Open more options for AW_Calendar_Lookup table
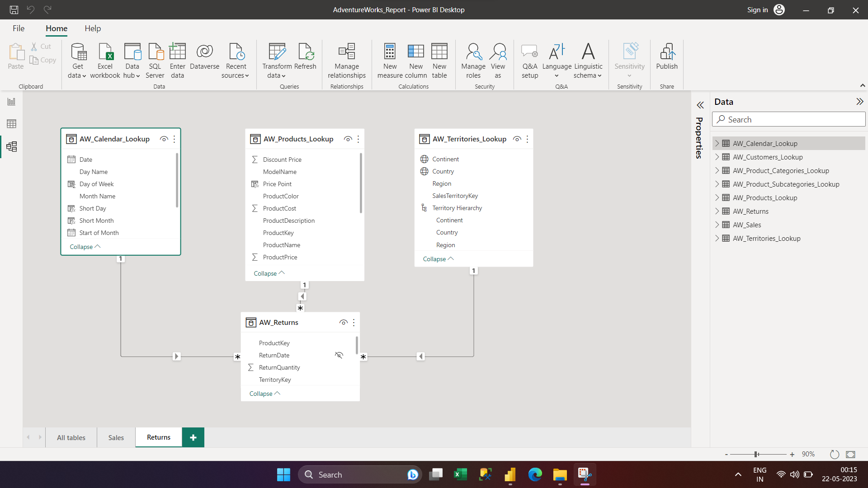The width and height of the screenshot is (868, 488). click(175, 139)
